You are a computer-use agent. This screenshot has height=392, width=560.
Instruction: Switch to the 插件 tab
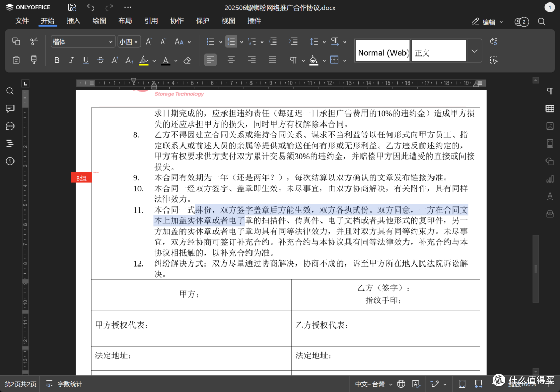[254, 21]
